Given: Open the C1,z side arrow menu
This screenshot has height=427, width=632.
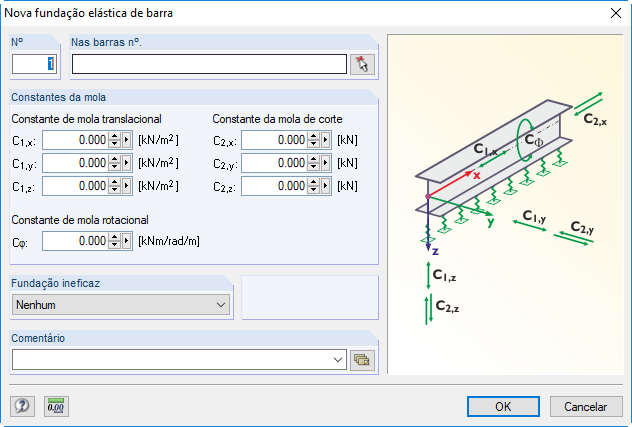Looking at the screenshot, I should (x=127, y=186).
